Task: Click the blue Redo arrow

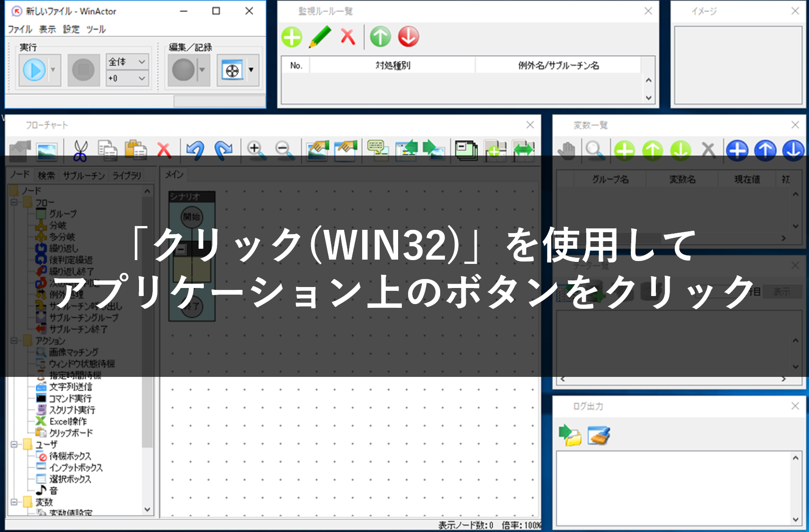Action: point(223,149)
